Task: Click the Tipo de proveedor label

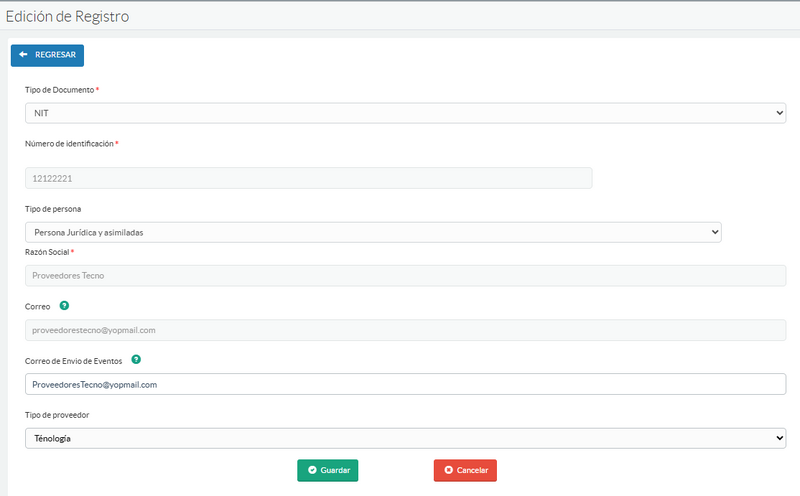Action: click(59, 414)
